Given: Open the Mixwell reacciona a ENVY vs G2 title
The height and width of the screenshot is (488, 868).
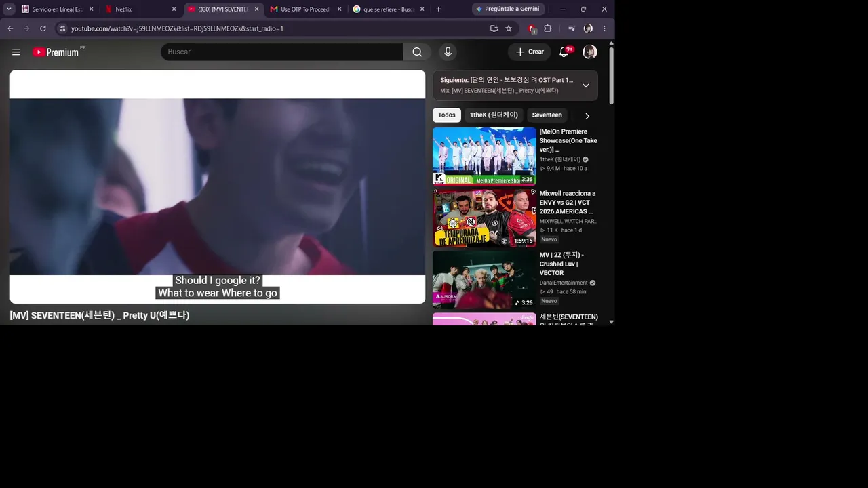Looking at the screenshot, I should coord(568,203).
